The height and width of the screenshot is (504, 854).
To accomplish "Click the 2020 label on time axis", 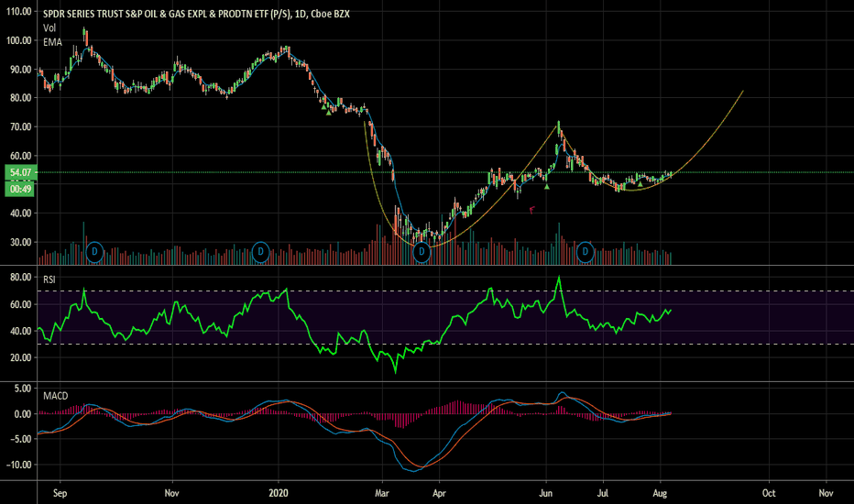I will click(279, 493).
